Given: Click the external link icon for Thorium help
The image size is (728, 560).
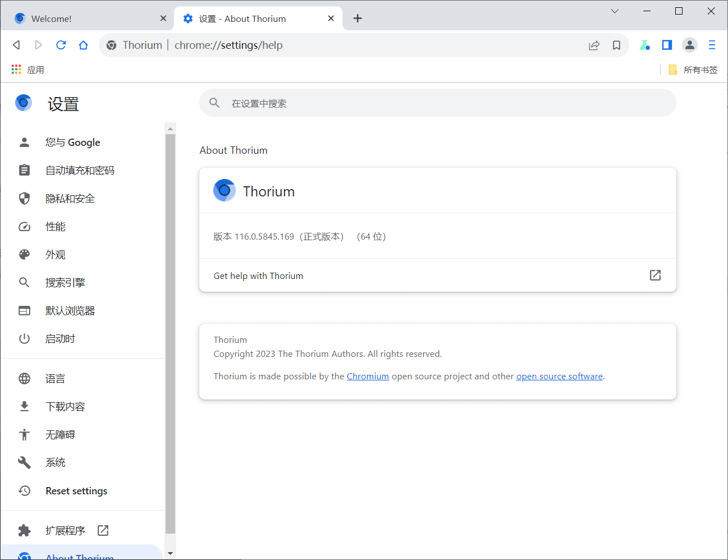Looking at the screenshot, I should tap(655, 275).
